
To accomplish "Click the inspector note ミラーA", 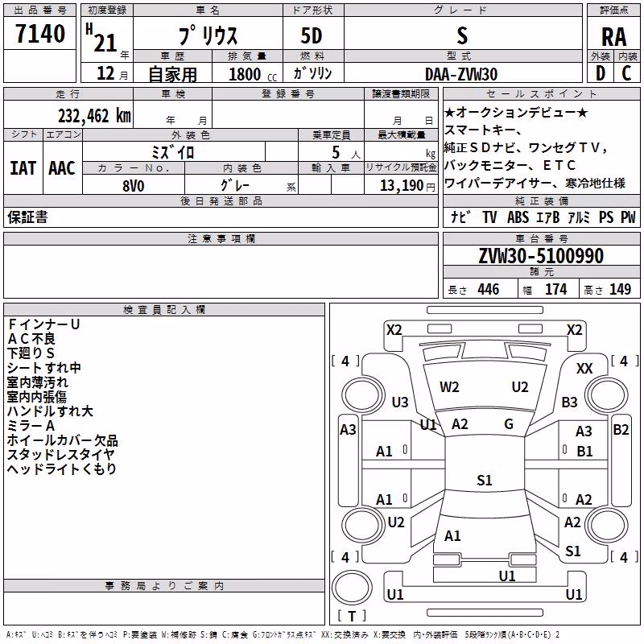I will coord(31,426).
